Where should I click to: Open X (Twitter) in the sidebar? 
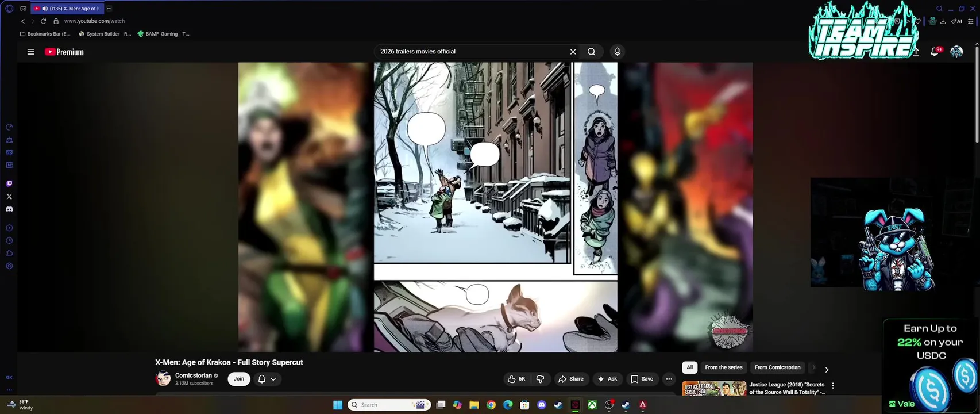point(9,197)
